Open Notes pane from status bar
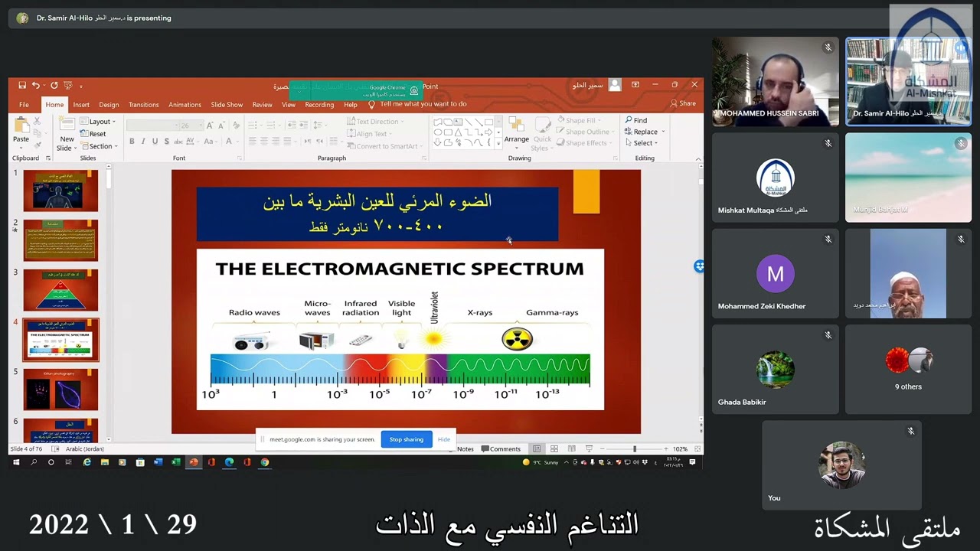This screenshot has height=551, width=980. pyautogui.click(x=465, y=449)
